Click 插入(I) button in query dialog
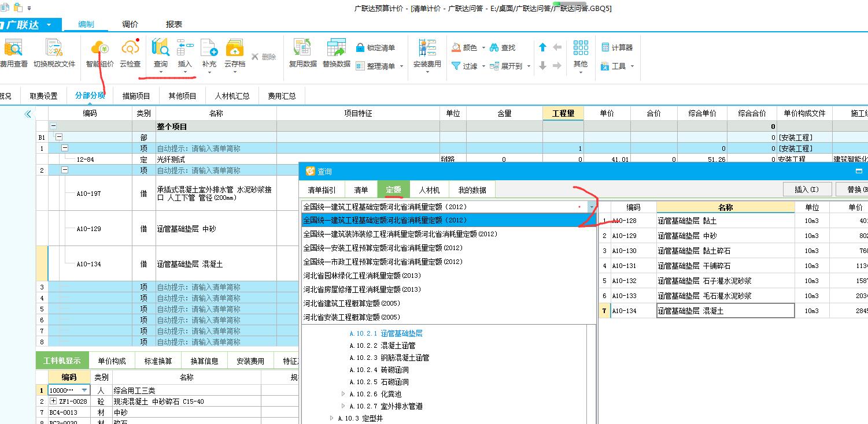The width and height of the screenshot is (868, 424). click(807, 189)
